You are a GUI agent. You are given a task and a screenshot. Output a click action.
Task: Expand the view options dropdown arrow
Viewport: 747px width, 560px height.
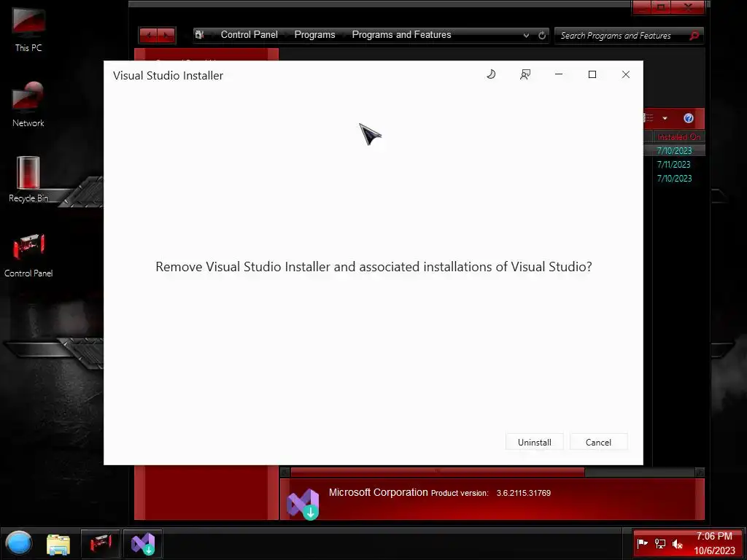pyautogui.click(x=665, y=118)
